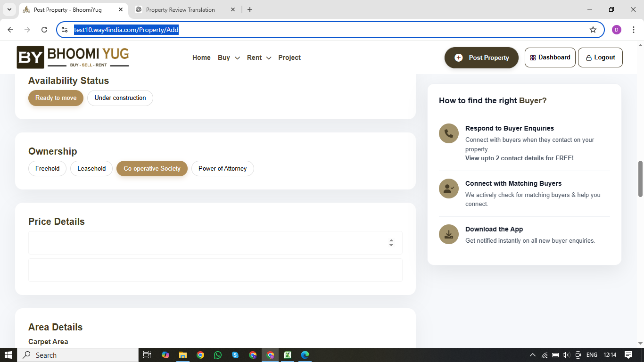Bookmark this page with the star icon
The width and height of the screenshot is (644, 362).
click(x=593, y=30)
